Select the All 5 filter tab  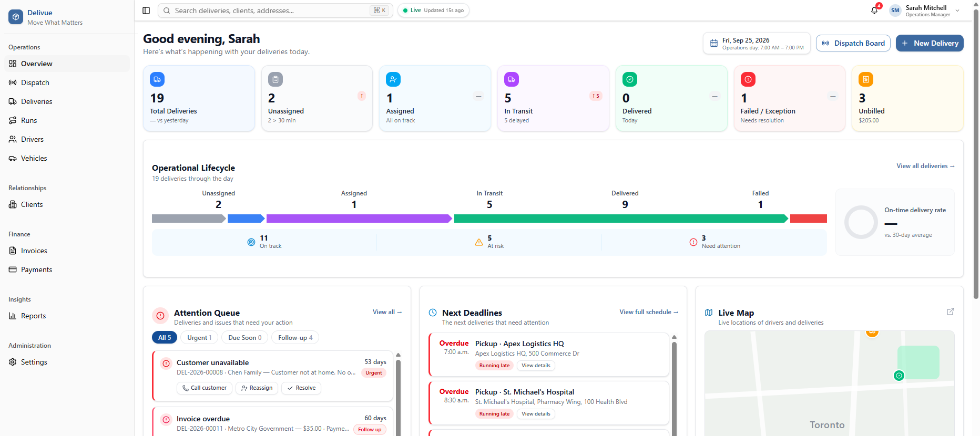coord(165,338)
